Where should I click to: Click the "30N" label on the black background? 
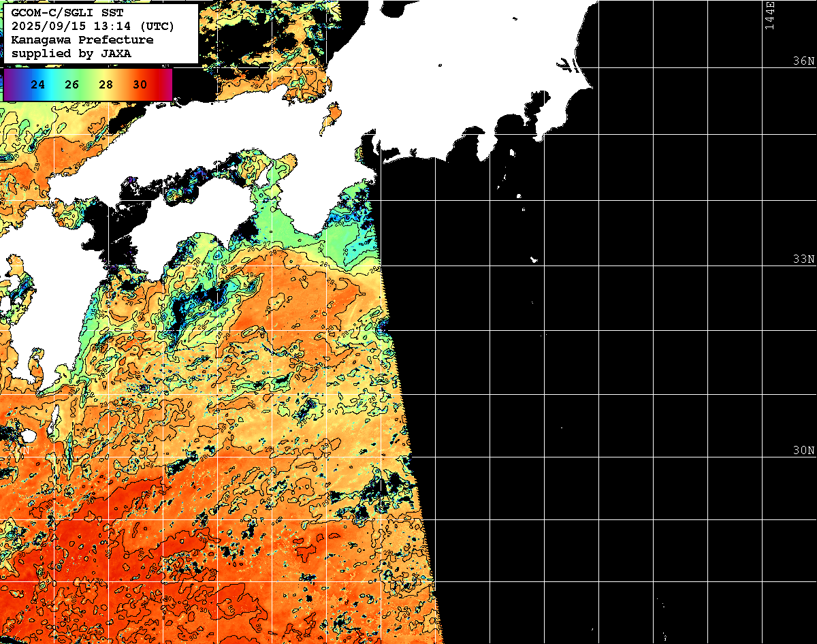803,450
